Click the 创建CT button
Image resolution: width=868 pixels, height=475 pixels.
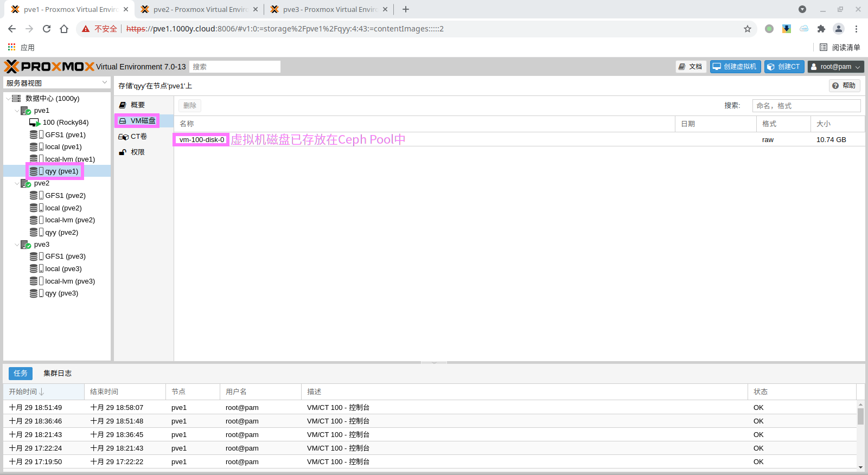pos(784,67)
